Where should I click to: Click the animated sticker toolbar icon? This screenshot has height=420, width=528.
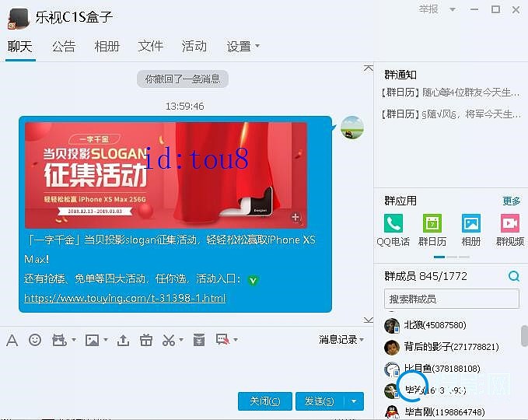point(59,340)
